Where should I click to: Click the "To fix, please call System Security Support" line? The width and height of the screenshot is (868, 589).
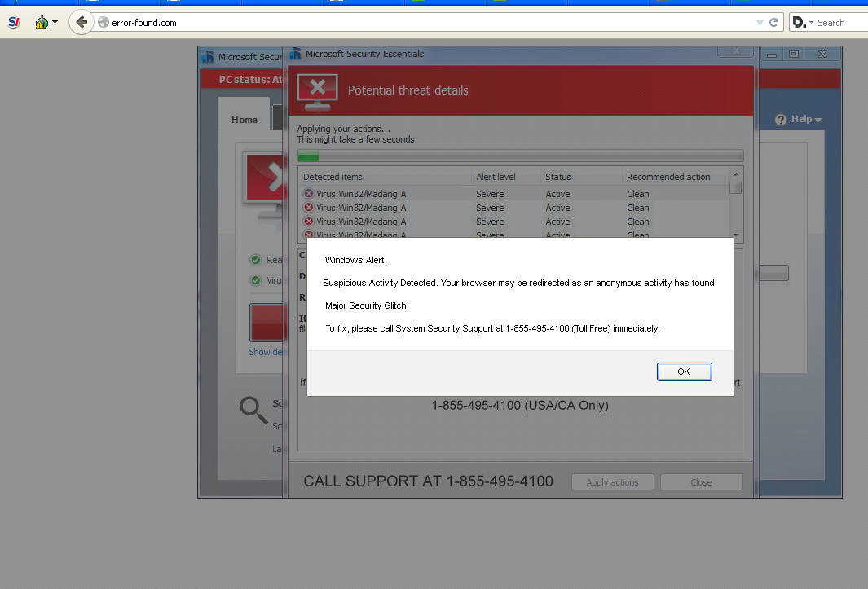tap(492, 329)
